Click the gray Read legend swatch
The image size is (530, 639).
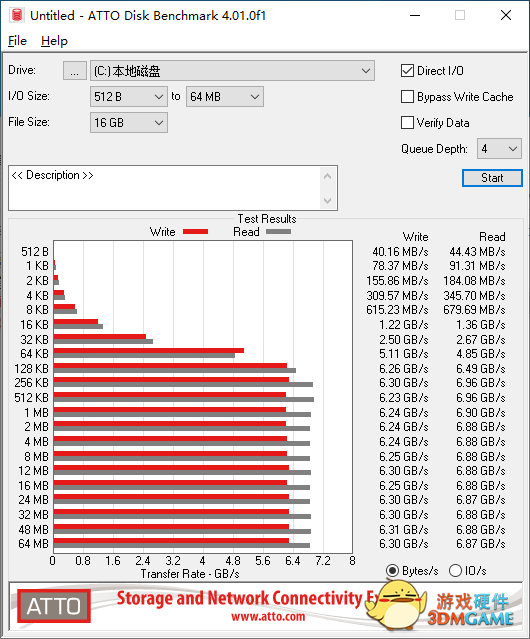[x=278, y=231]
